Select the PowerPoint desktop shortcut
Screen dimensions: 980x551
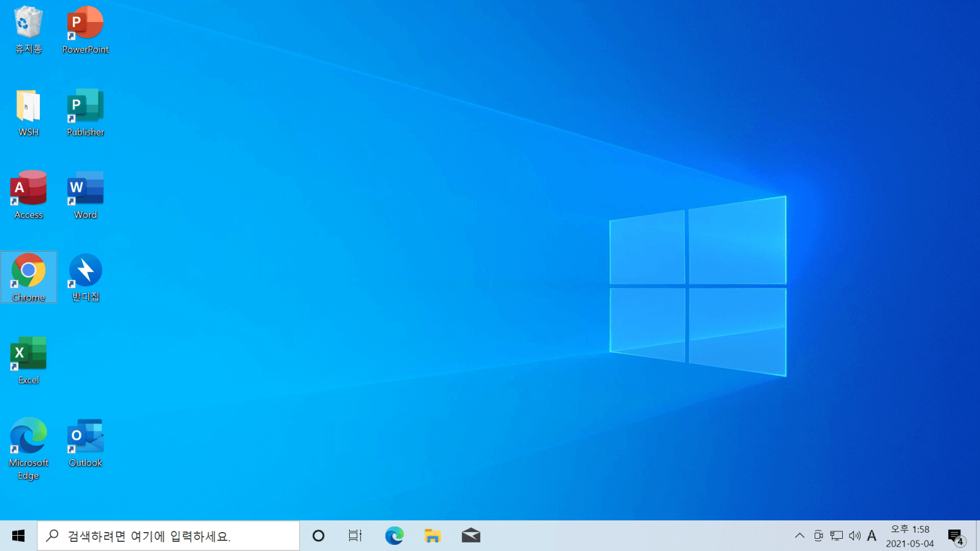(86, 29)
